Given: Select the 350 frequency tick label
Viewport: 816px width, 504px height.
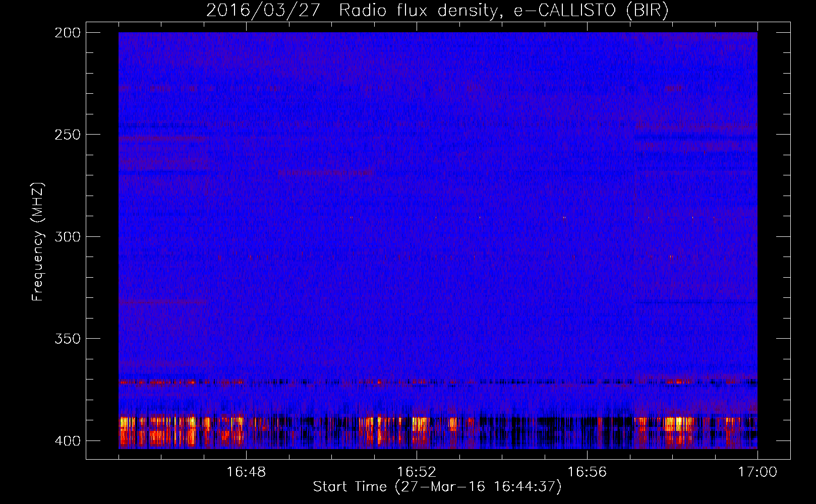Looking at the screenshot, I should click(68, 338).
